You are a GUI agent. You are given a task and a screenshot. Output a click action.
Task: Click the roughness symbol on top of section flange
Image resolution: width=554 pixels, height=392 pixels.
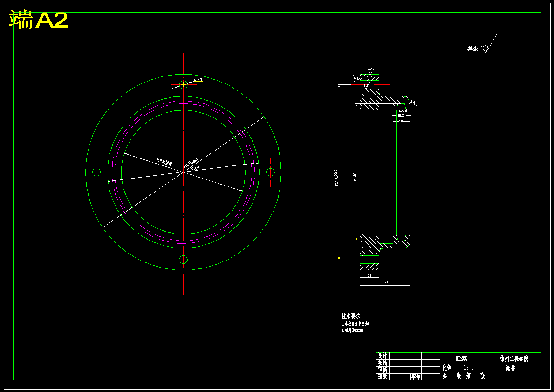pos(371,70)
